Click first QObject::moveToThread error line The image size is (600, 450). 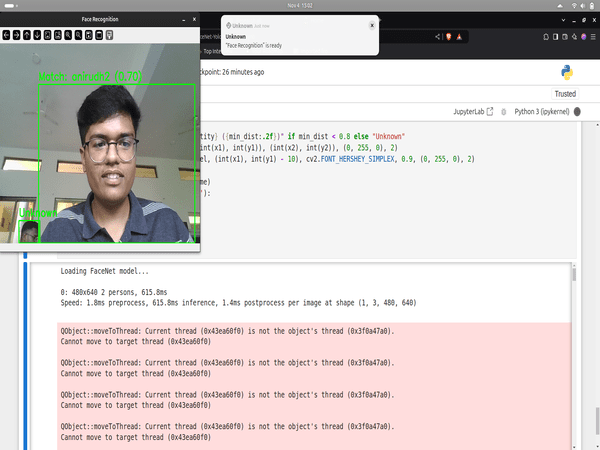point(227,331)
